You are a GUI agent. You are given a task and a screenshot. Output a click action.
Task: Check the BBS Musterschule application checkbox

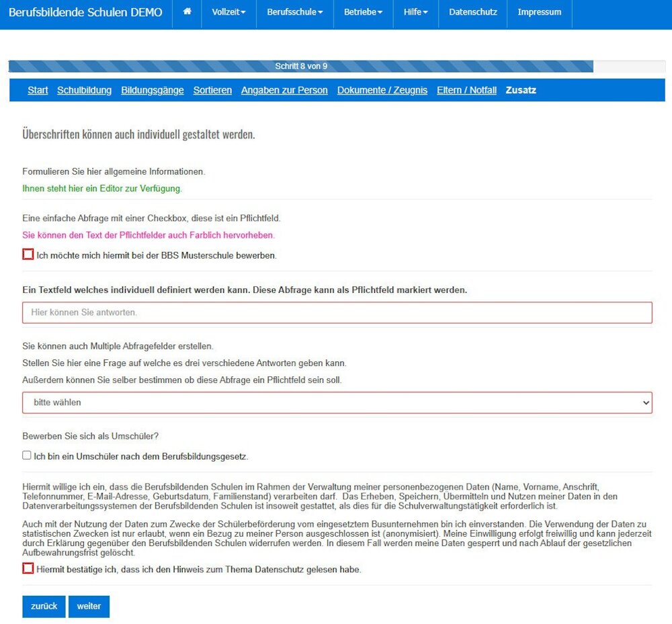click(28, 255)
